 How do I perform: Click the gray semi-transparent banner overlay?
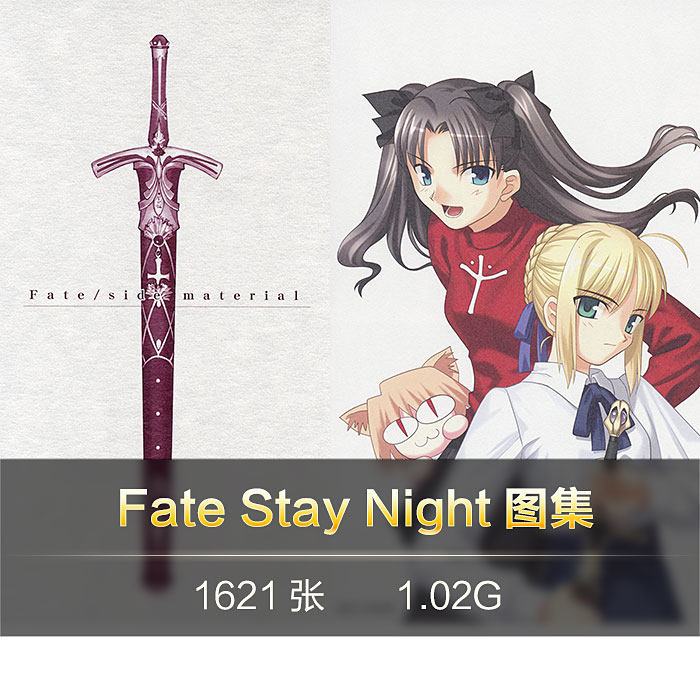[x=350, y=547]
